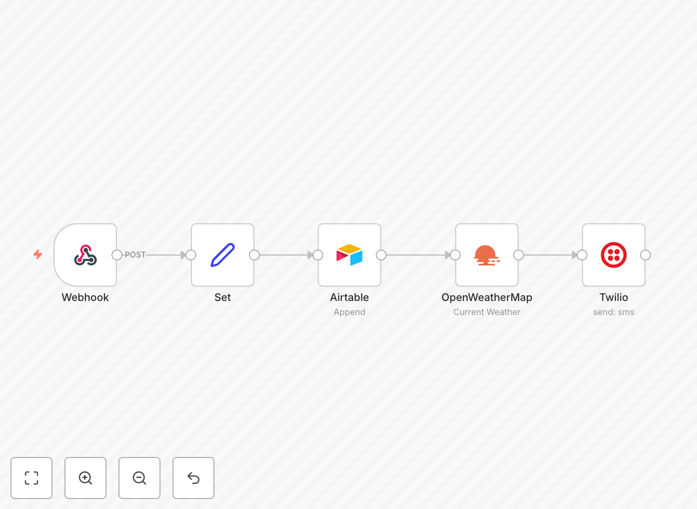Click the Airtable node input connector
697x509 pixels.
[318, 255]
